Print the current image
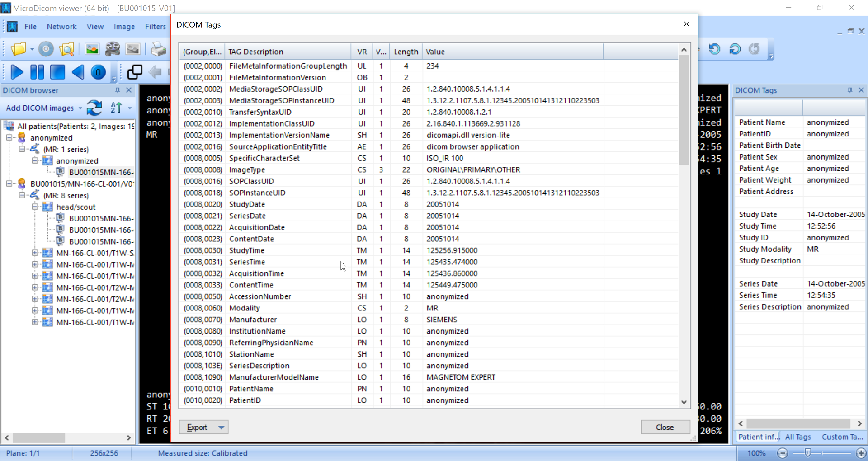 point(158,49)
